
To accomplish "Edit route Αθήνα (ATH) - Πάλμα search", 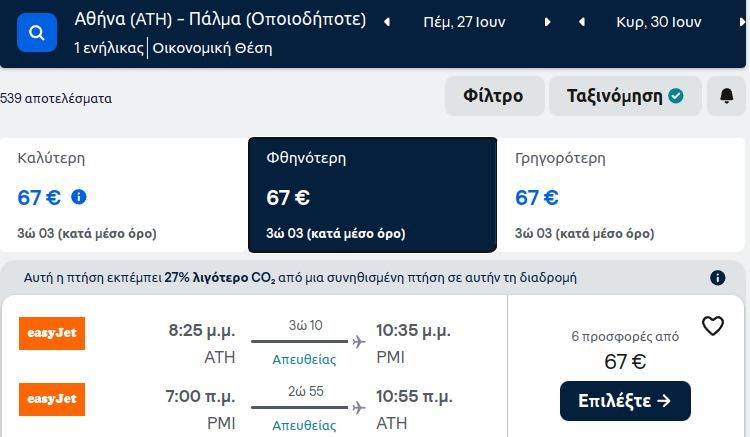I will [x=220, y=20].
